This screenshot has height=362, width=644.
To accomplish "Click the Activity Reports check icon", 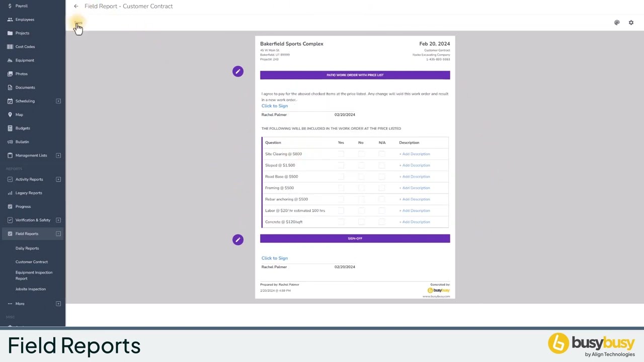I will pyautogui.click(x=10, y=179).
